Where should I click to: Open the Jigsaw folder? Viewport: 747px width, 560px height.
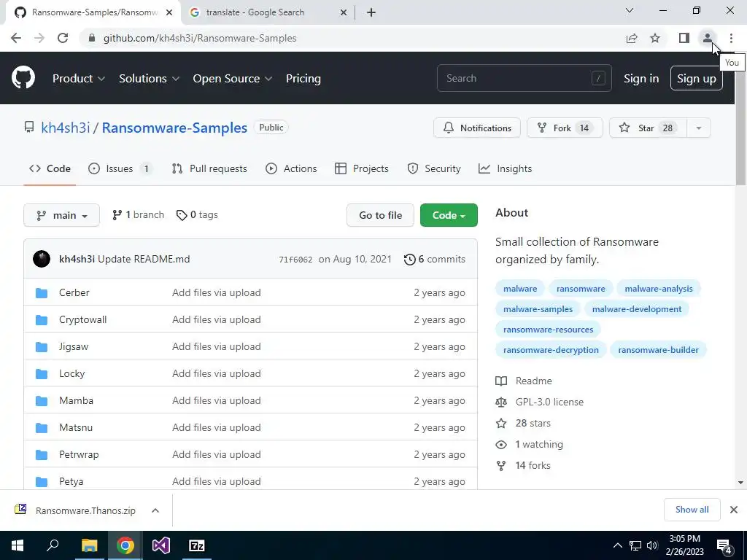74,346
